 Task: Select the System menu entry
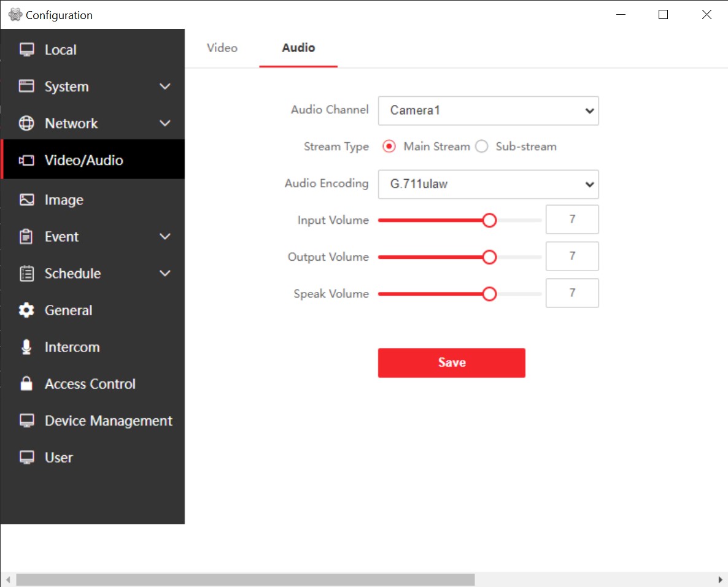[x=66, y=86]
